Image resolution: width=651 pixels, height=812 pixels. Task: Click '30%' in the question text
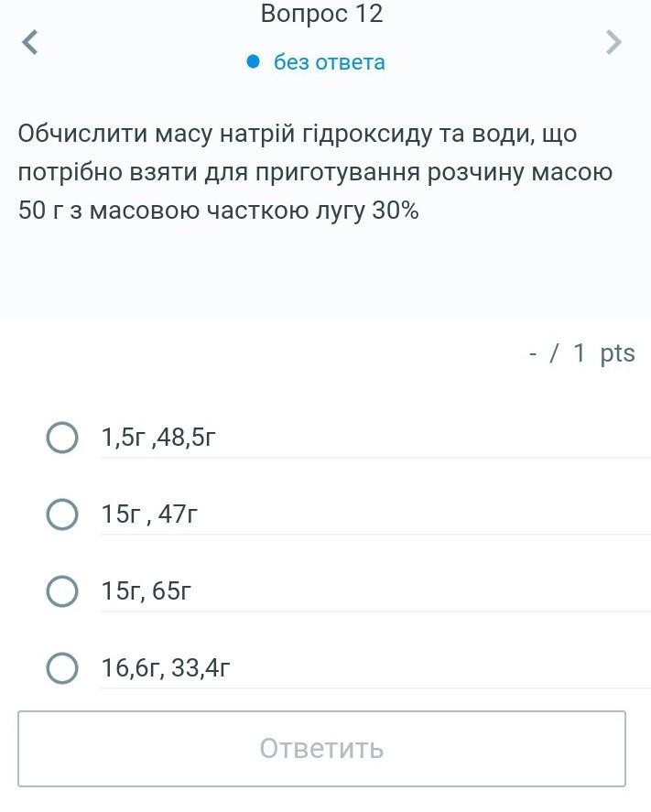click(396, 211)
